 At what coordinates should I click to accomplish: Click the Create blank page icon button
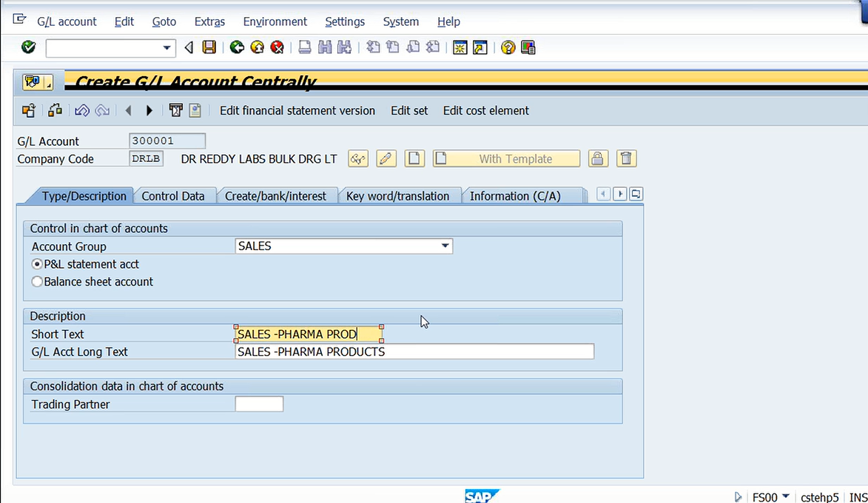(414, 159)
